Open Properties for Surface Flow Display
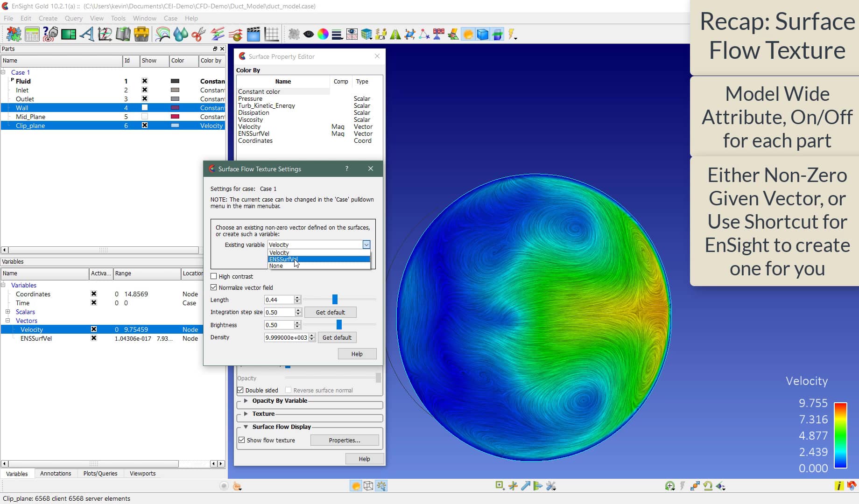The width and height of the screenshot is (859, 504). pyautogui.click(x=345, y=440)
